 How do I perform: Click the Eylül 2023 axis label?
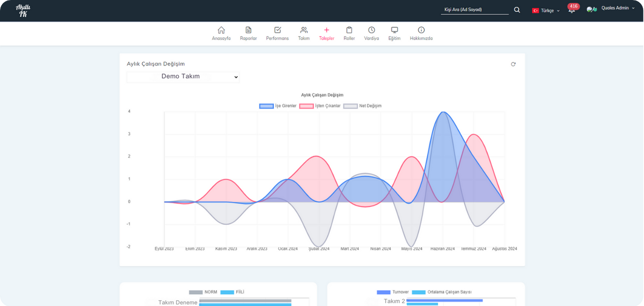pos(164,249)
